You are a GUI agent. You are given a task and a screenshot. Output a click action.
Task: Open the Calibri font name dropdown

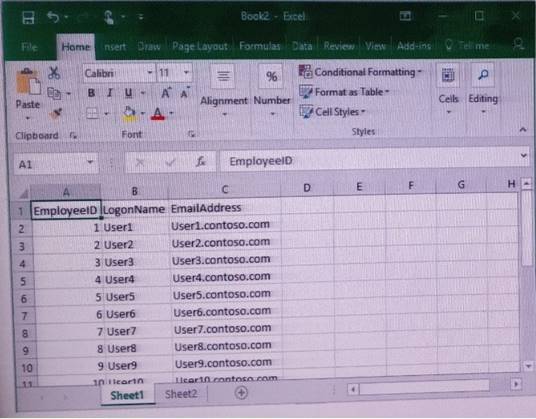pyautogui.click(x=150, y=72)
